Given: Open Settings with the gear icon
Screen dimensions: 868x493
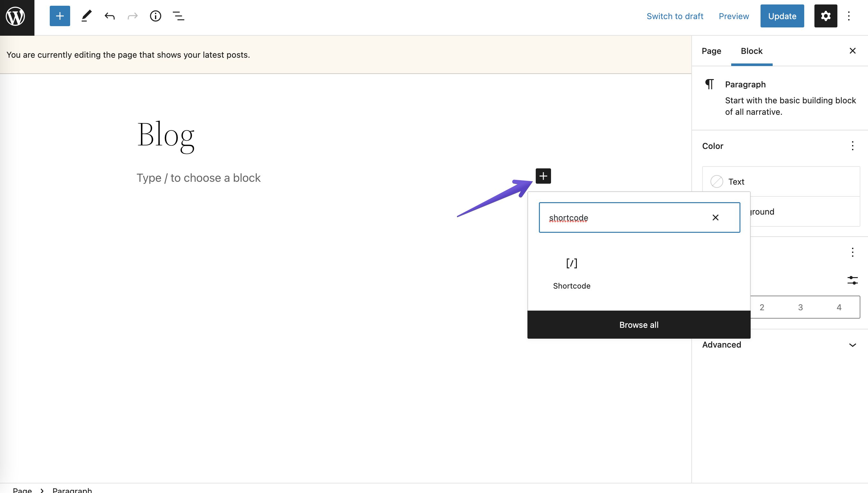Looking at the screenshot, I should click(826, 16).
